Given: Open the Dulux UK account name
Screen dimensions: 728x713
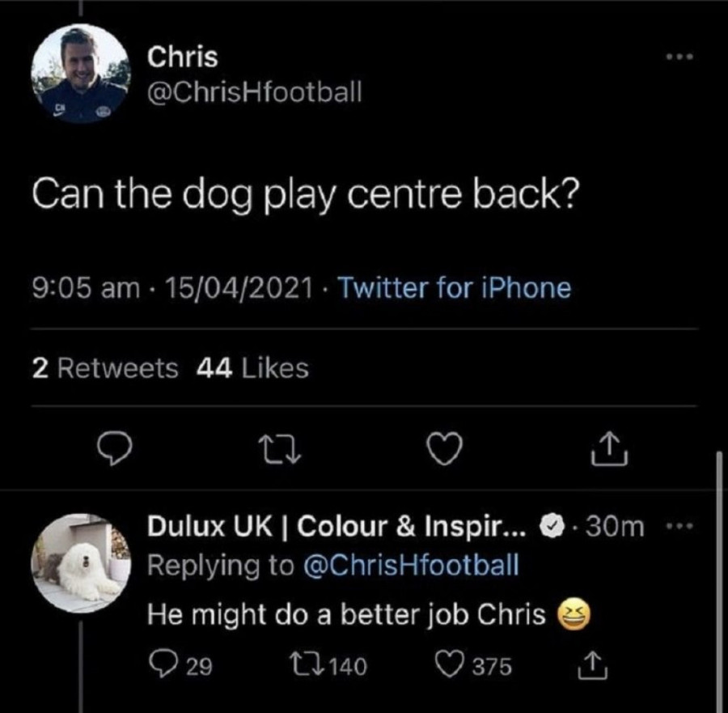Looking at the screenshot, I should click(337, 528).
